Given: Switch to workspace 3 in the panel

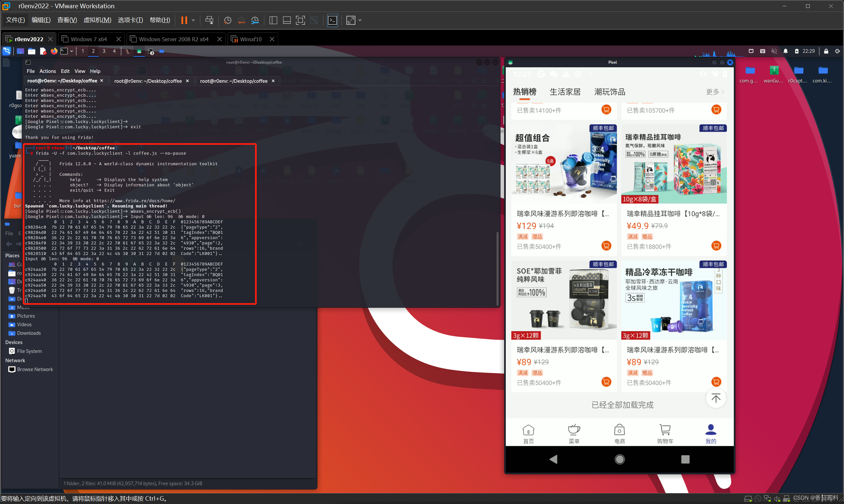Looking at the screenshot, I should click(x=104, y=51).
